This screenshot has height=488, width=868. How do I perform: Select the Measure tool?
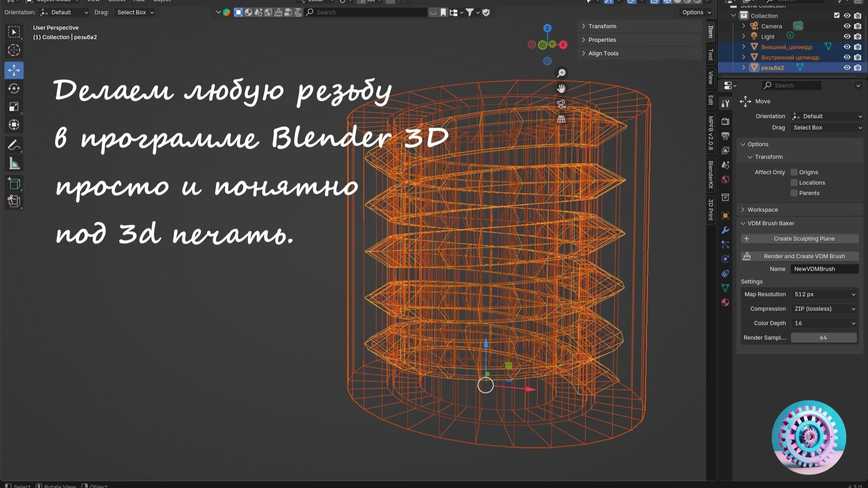(14, 164)
